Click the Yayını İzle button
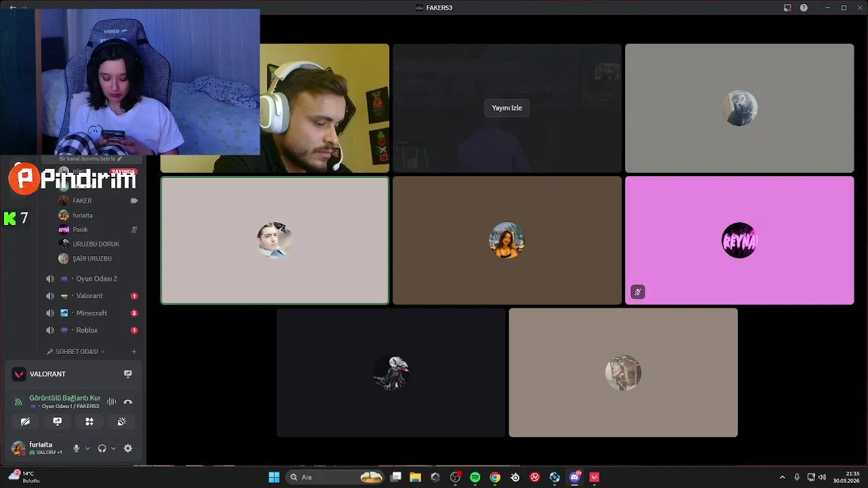 pos(507,108)
